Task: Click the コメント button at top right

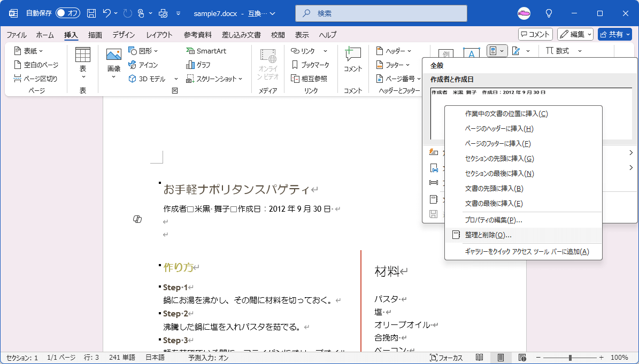Action: [535, 35]
